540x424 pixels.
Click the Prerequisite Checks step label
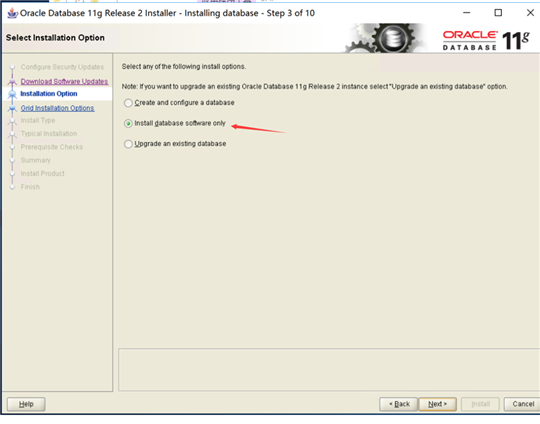pos(52,147)
